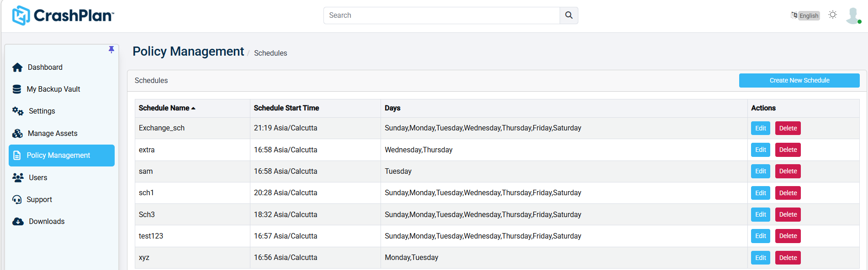Edit the xyz schedule
The image size is (868, 270).
(761, 258)
